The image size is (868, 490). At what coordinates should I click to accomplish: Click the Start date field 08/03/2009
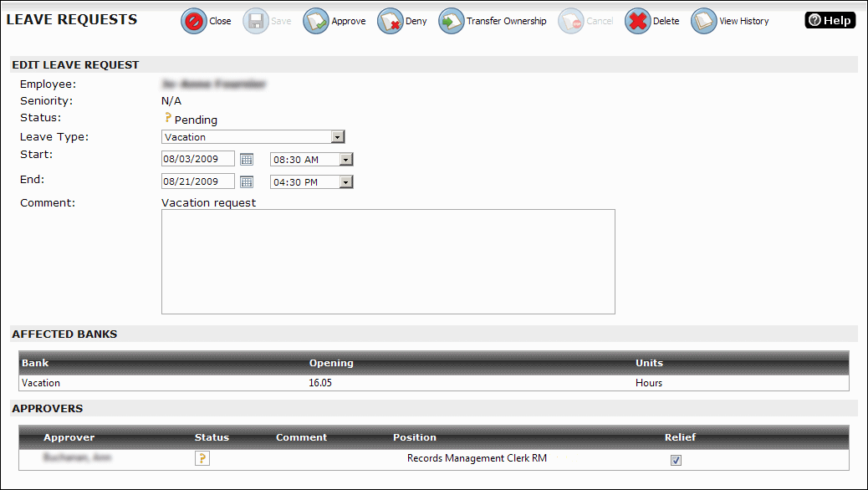coord(197,159)
